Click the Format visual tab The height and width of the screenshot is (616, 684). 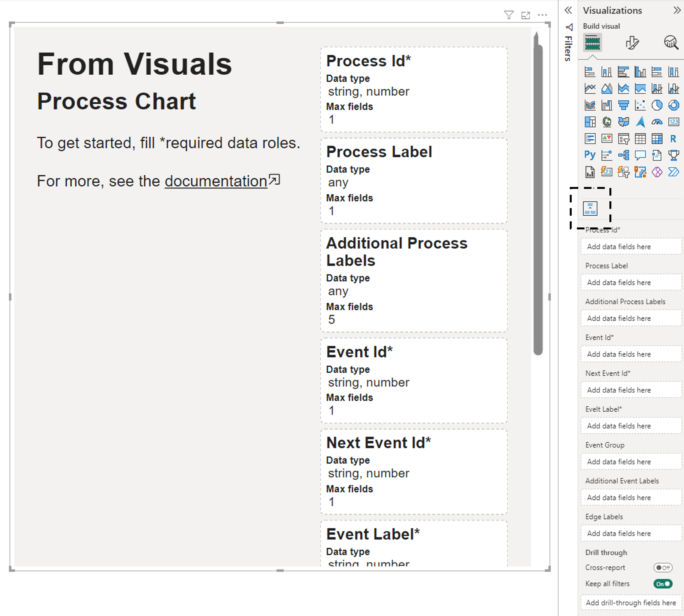tap(632, 42)
